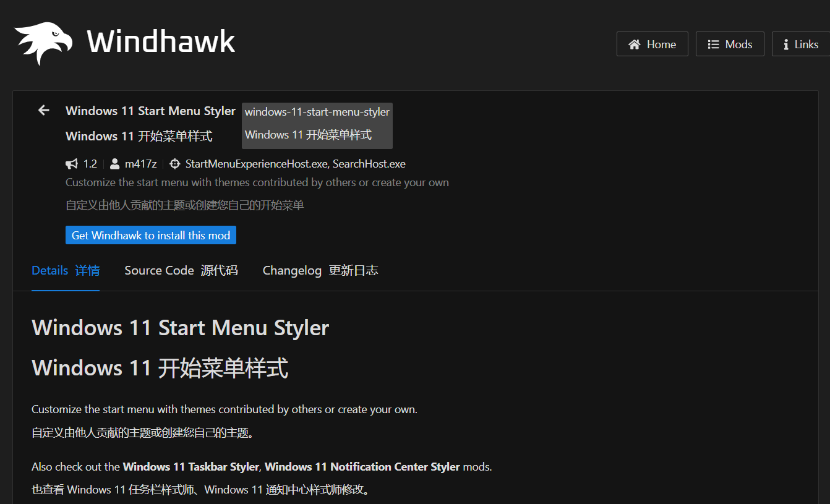Click the crosshair target processes icon
The image size is (830, 504).
coord(174,164)
